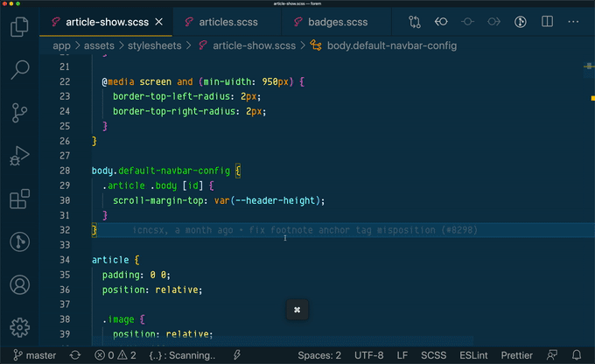Click the lightning bolt status icon
The width and height of the screenshot is (595, 364).
click(x=237, y=355)
